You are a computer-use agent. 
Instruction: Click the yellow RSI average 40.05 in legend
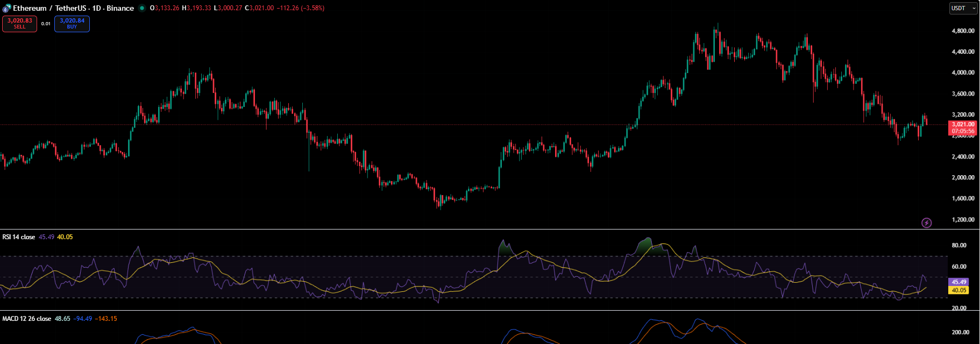pos(65,237)
